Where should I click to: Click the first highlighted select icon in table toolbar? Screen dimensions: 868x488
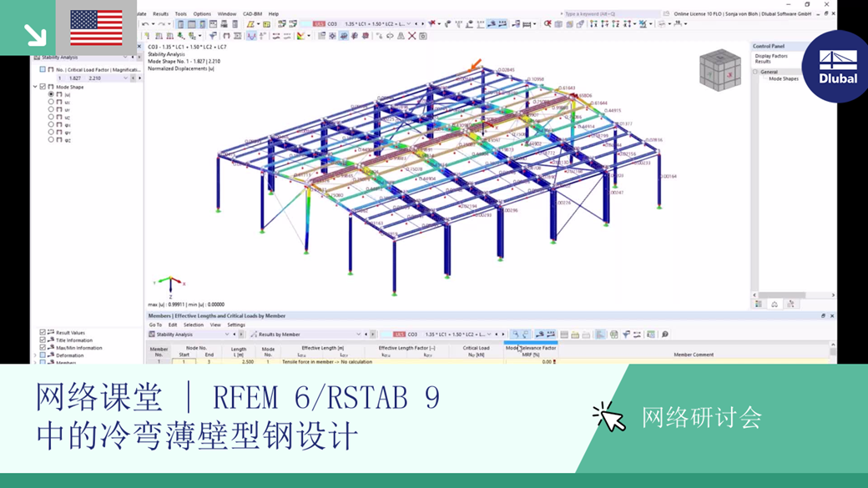(515, 335)
